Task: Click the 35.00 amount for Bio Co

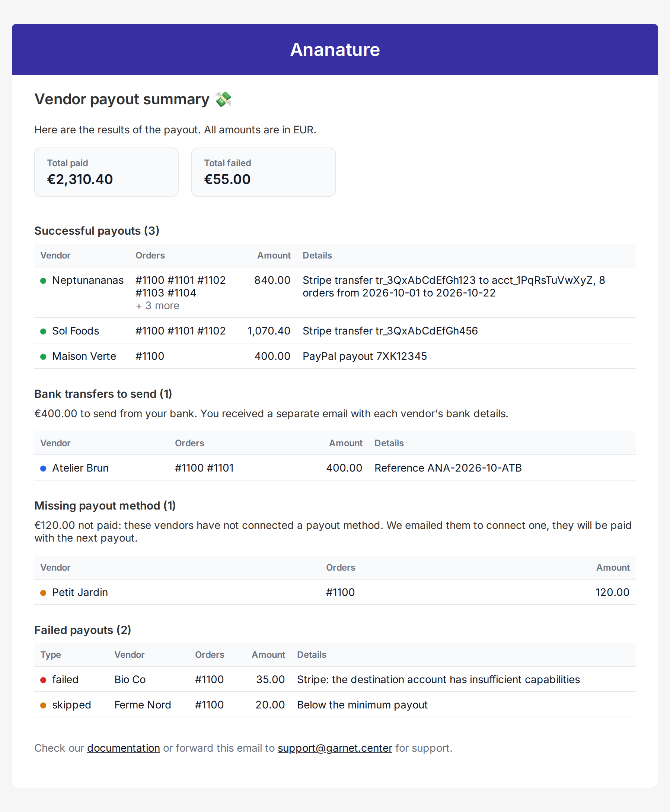Action: coord(271,679)
